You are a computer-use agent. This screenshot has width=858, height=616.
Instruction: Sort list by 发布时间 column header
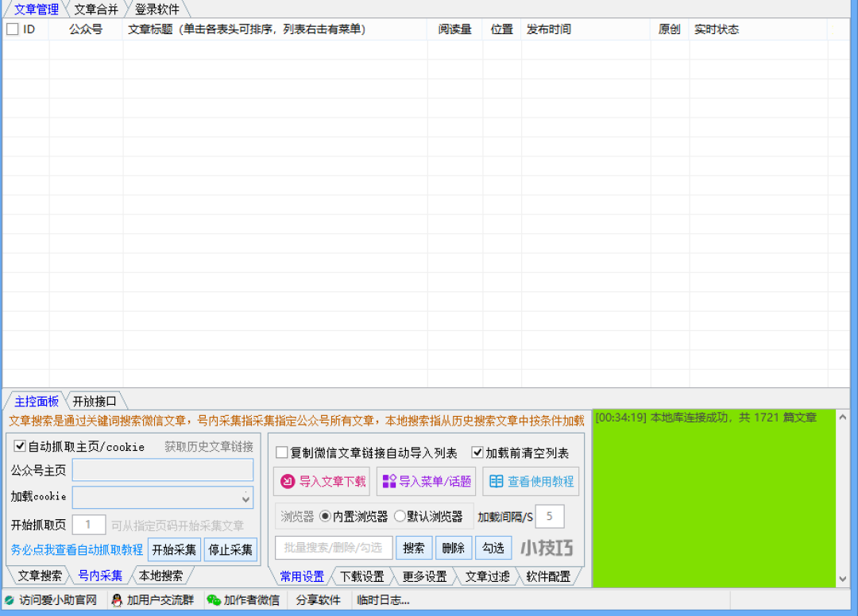click(548, 29)
